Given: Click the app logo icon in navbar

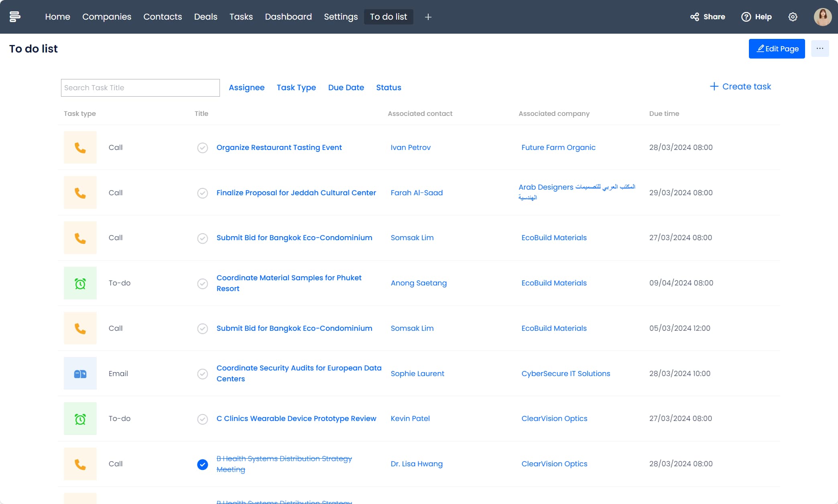Looking at the screenshot, I should pos(15,16).
